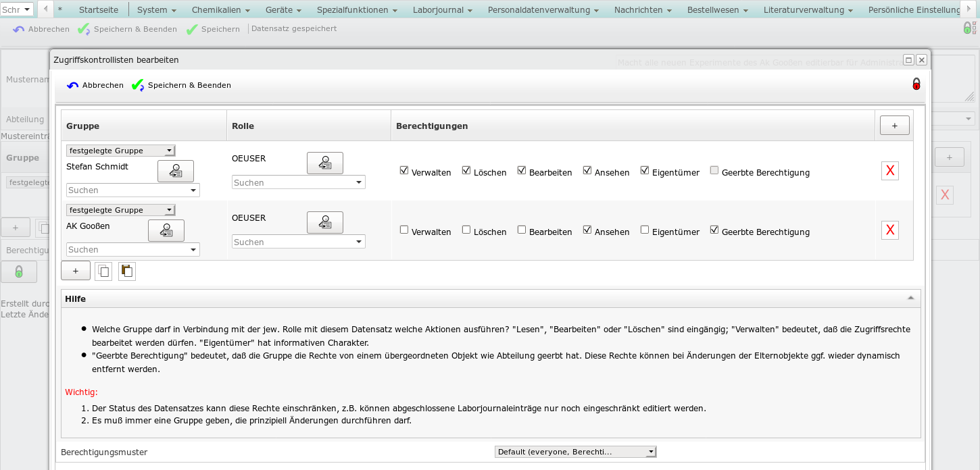The width and height of the screenshot is (980, 470).
Task: Click red lock icon in dialog
Action: pyautogui.click(x=916, y=84)
